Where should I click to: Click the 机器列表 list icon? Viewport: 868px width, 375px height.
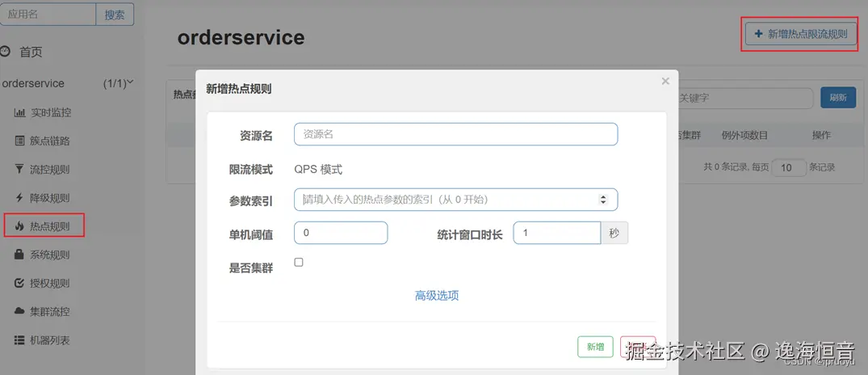[19, 340]
